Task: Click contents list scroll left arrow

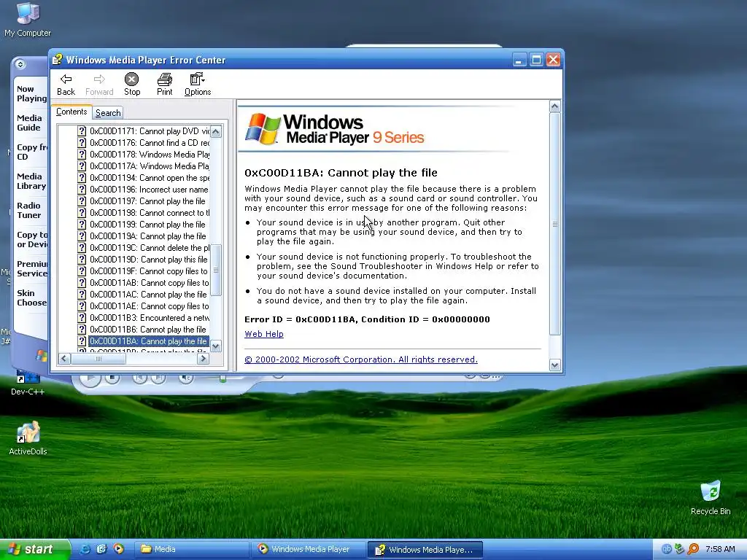Action: (x=65, y=359)
